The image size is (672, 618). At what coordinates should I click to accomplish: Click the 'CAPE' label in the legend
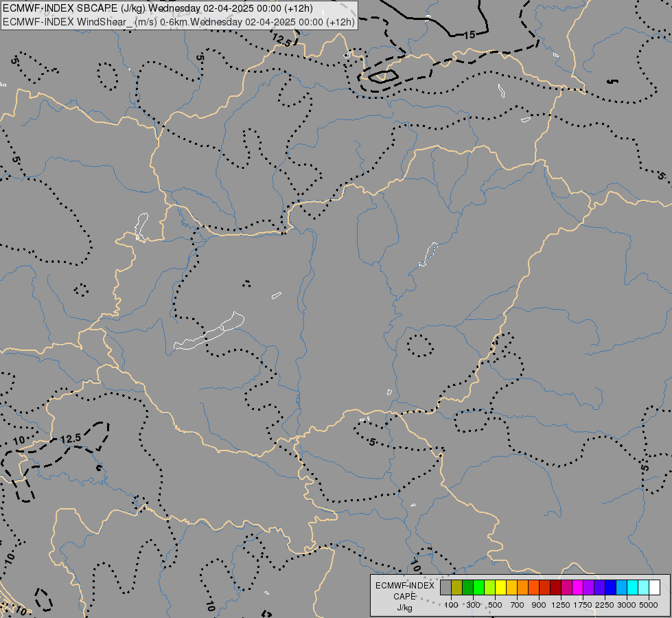pyautogui.click(x=404, y=597)
